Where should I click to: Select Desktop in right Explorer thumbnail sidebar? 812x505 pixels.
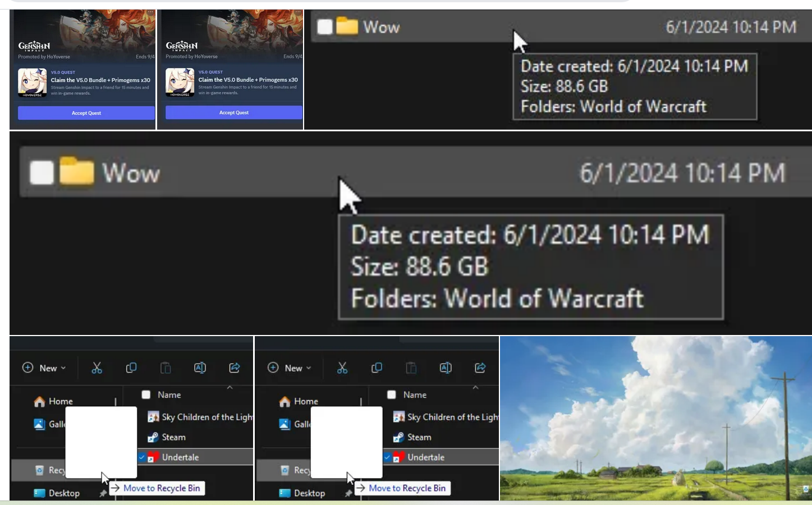tap(309, 493)
